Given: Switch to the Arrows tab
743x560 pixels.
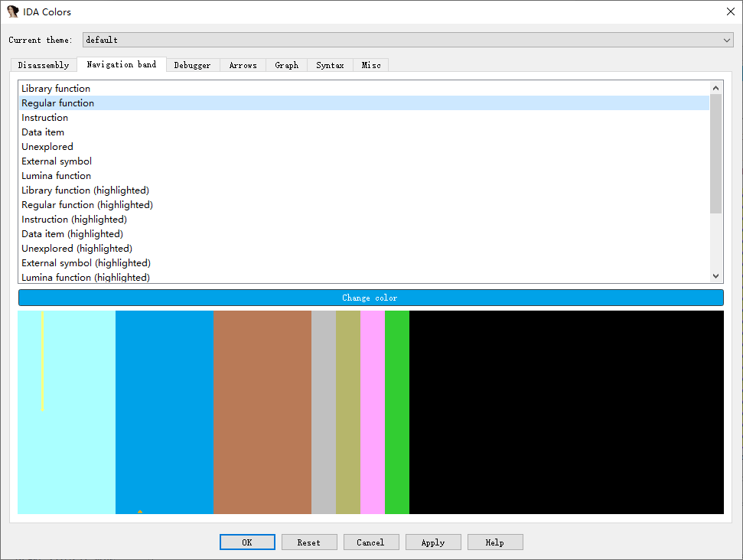Looking at the screenshot, I should click(x=243, y=65).
